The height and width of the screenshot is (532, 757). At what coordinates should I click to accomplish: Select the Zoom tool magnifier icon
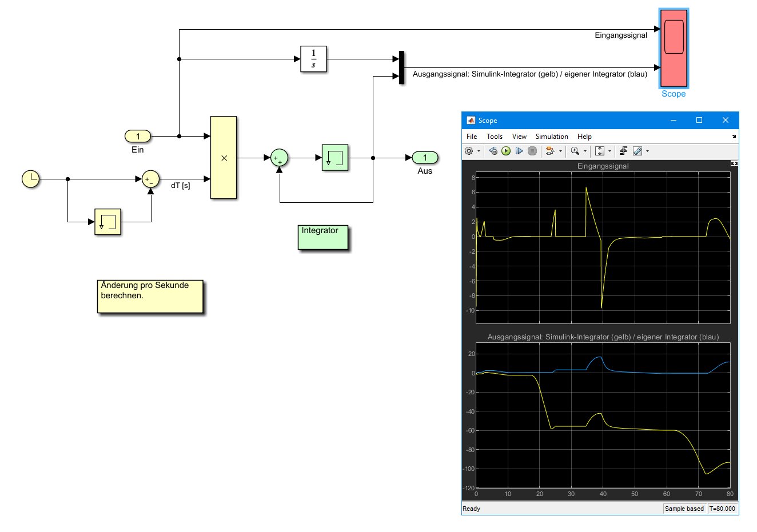coord(575,151)
